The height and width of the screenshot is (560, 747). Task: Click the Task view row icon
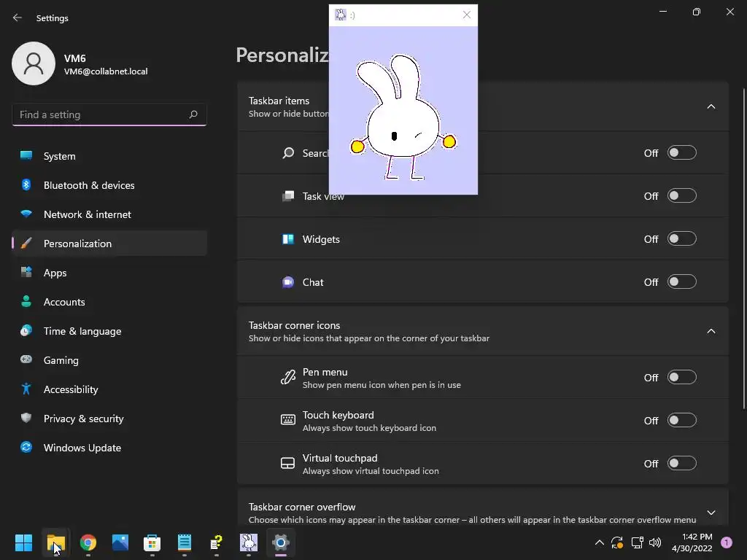coord(287,196)
